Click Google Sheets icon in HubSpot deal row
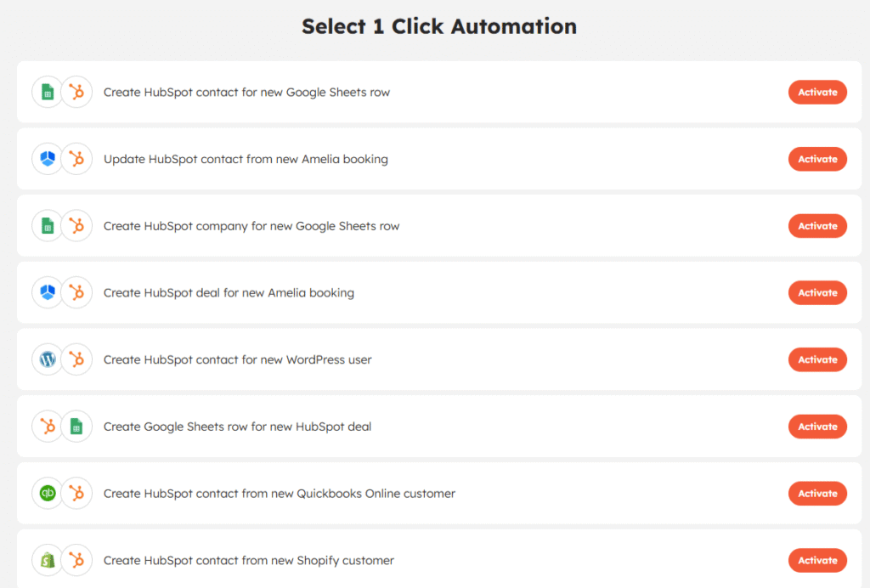 pyautogui.click(x=76, y=427)
